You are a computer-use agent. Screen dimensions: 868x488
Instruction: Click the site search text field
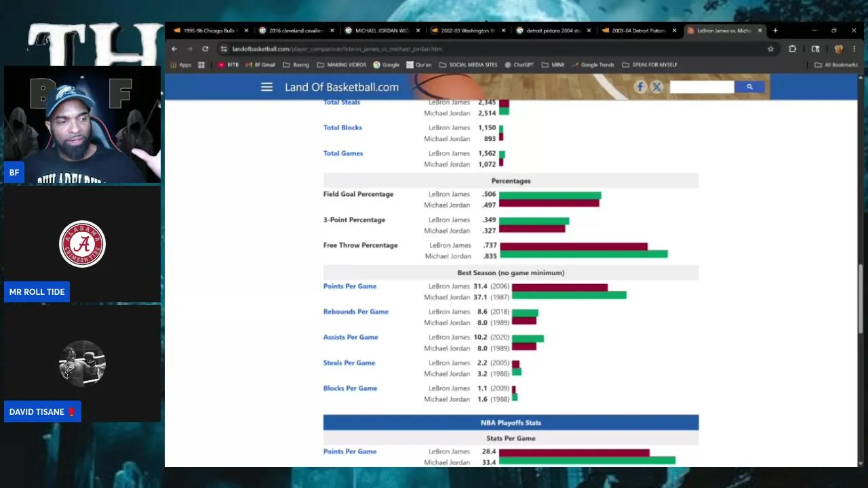(x=701, y=87)
